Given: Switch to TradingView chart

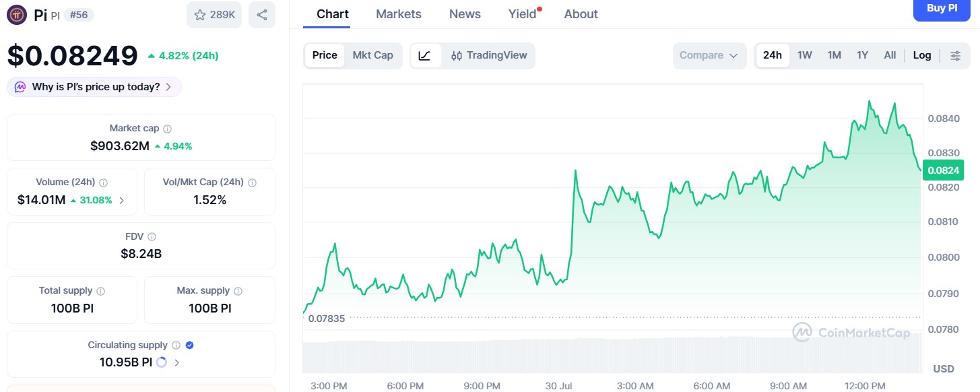Looking at the screenshot, I should click(489, 55).
